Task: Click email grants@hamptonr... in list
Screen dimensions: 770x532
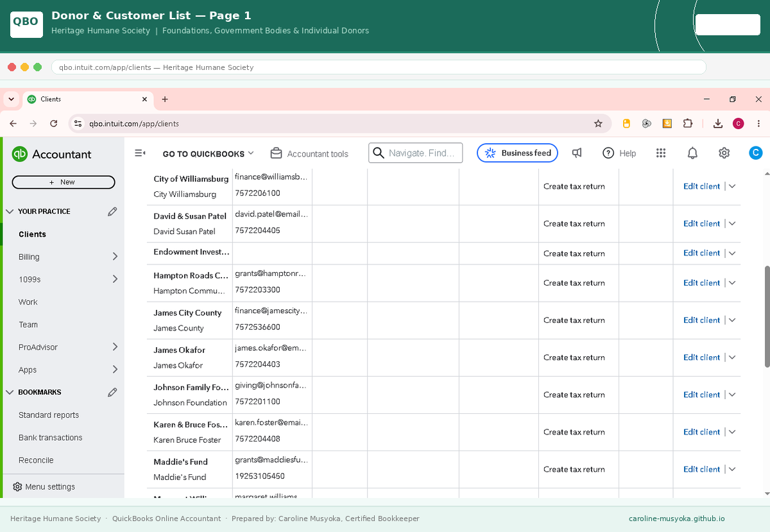Action: [271, 273]
